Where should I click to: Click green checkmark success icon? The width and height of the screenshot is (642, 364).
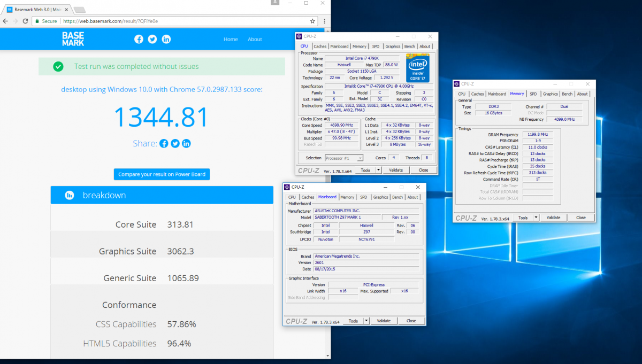tap(58, 67)
